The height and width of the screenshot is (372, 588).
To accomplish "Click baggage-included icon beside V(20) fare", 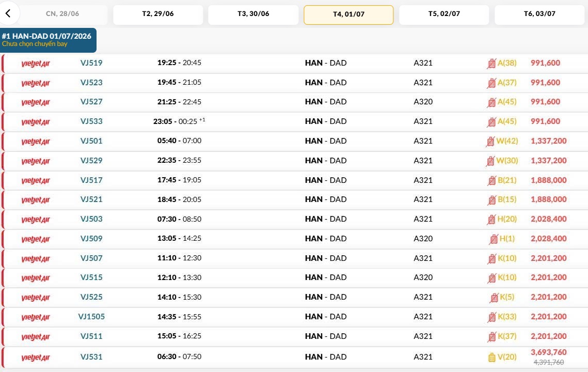I will tap(491, 358).
